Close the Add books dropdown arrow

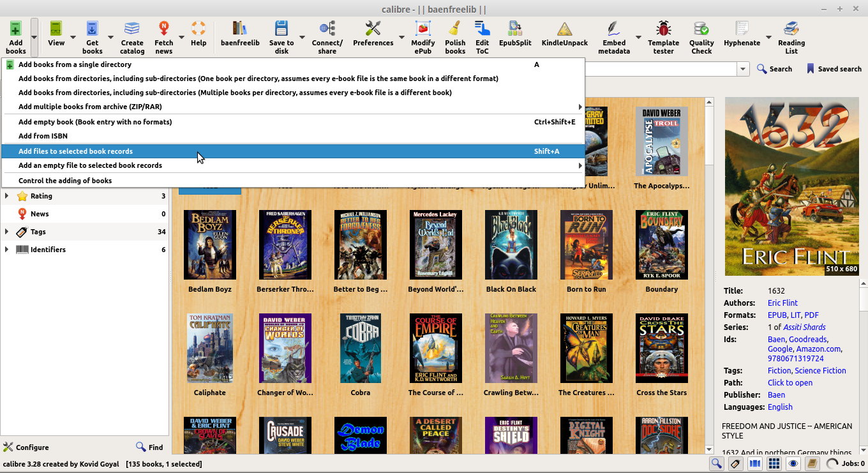pyautogui.click(x=34, y=37)
